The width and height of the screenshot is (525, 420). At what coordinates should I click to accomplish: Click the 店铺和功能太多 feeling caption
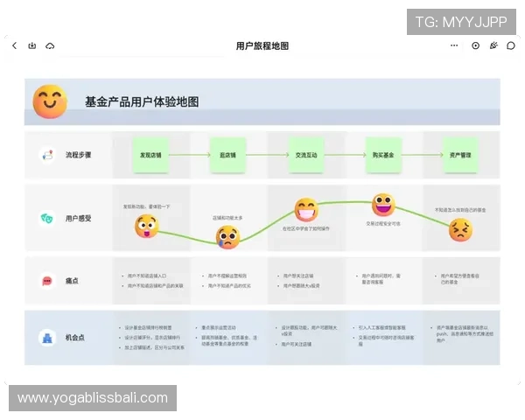(227, 218)
